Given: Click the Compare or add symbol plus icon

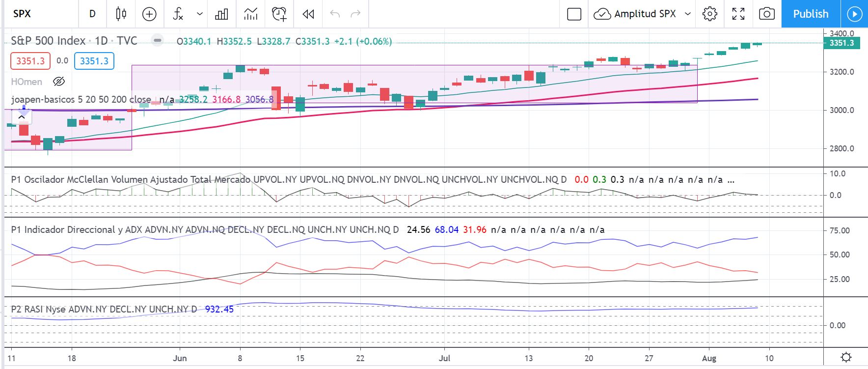Looking at the screenshot, I should point(149,14).
